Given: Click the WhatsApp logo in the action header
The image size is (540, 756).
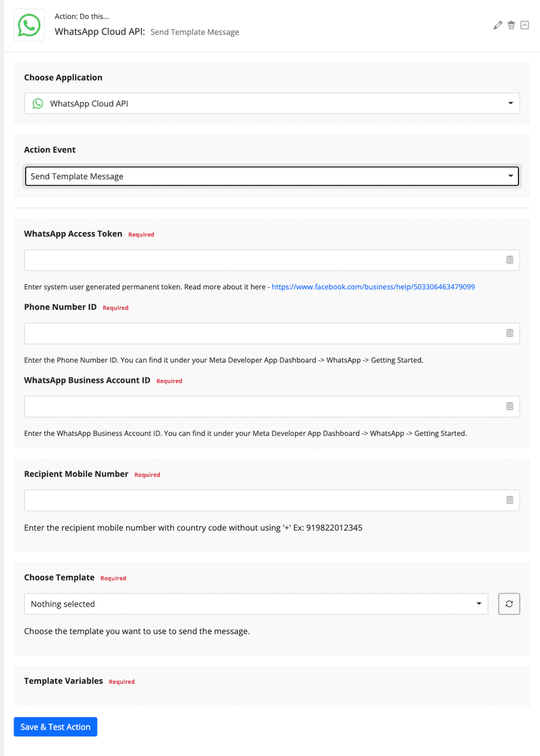Looking at the screenshot, I should pyautogui.click(x=29, y=25).
